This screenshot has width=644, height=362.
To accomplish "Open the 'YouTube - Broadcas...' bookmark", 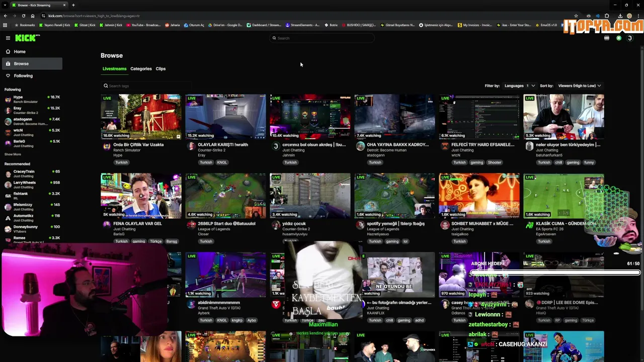I will 143,25.
